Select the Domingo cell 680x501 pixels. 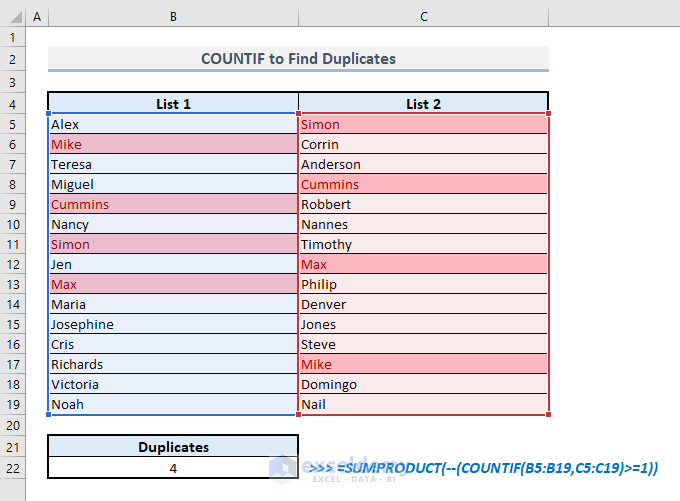[x=423, y=385]
